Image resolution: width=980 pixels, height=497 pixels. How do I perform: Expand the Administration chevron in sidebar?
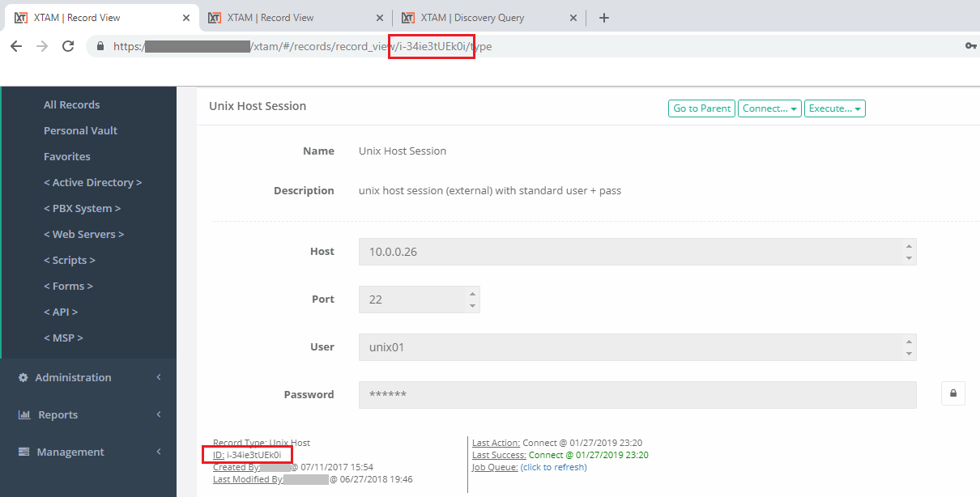159,378
